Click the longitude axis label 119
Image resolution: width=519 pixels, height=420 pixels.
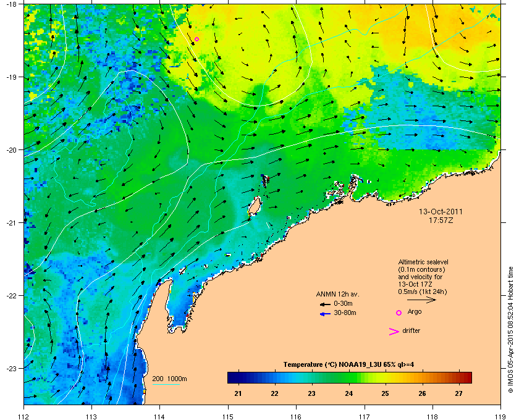point(500,417)
